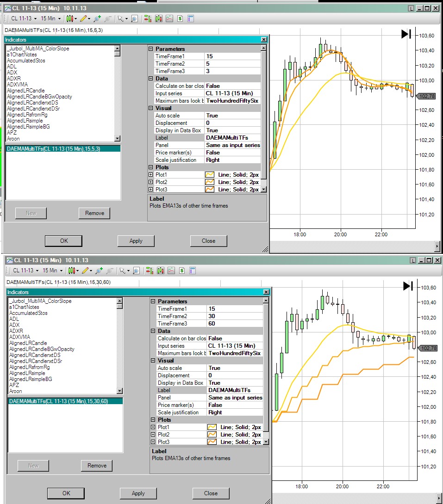Open CL 11-13 instrument dropdown in top window
Screen dimensions: 443x504
[24, 18]
